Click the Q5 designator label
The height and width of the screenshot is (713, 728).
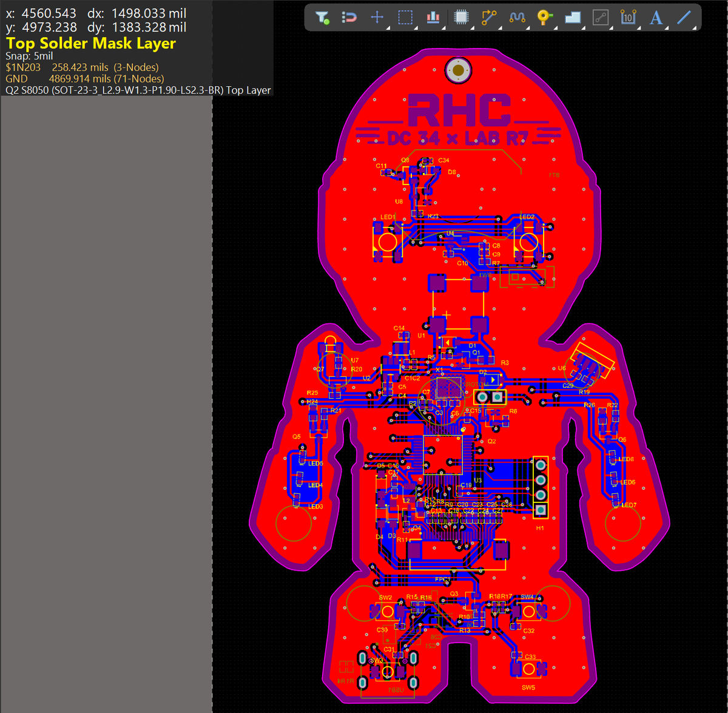coord(296,436)
